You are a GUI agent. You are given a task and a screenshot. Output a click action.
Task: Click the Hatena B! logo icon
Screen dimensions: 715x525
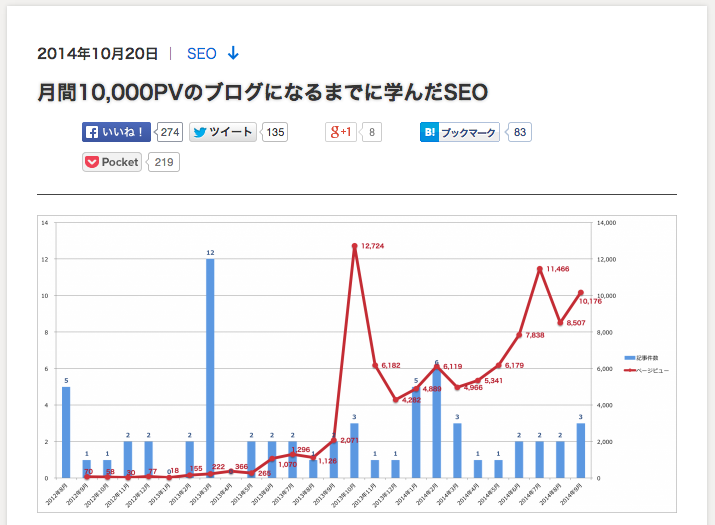click(430, 132)
